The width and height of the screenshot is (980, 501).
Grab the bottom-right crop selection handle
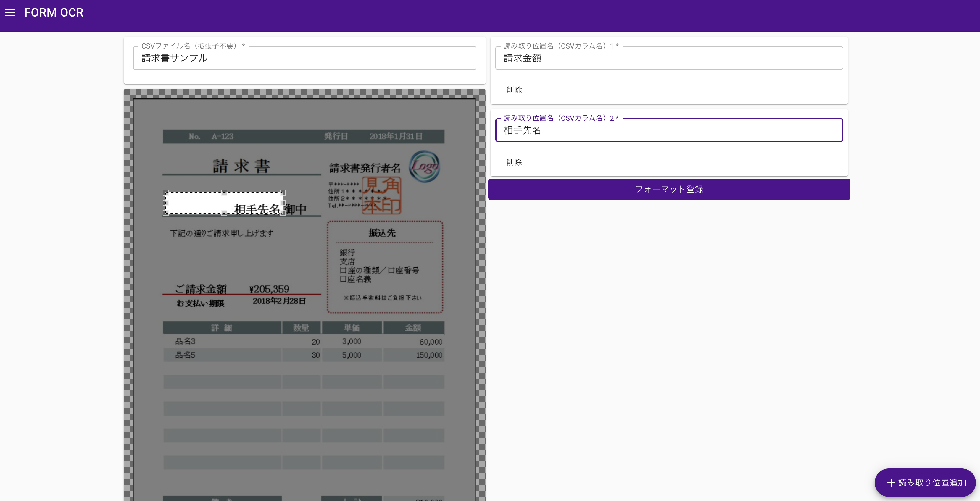coord(283,213)
